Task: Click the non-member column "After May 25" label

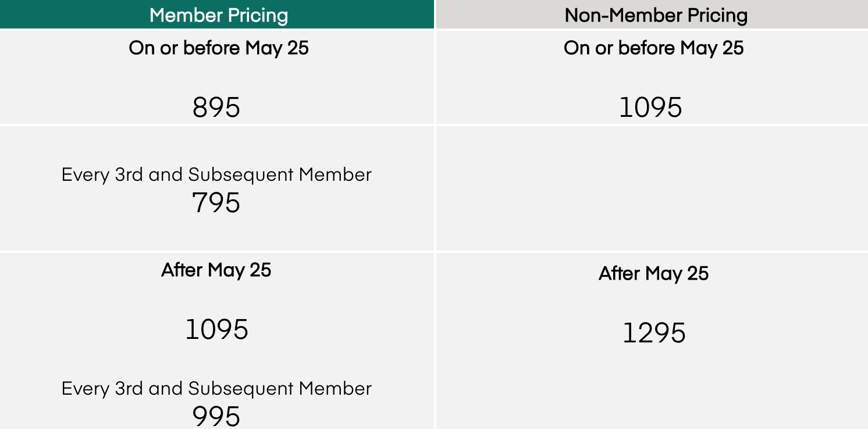Action: (x=653, y=273)
